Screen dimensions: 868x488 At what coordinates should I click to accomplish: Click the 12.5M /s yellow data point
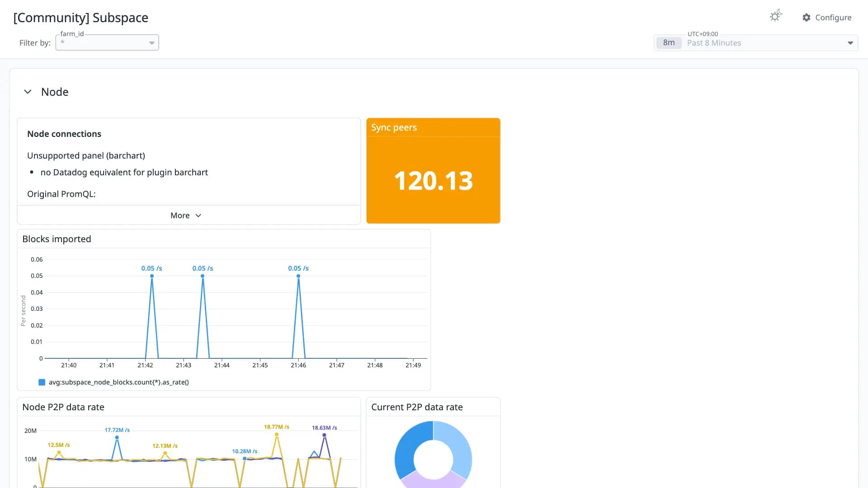pos(59,452)
